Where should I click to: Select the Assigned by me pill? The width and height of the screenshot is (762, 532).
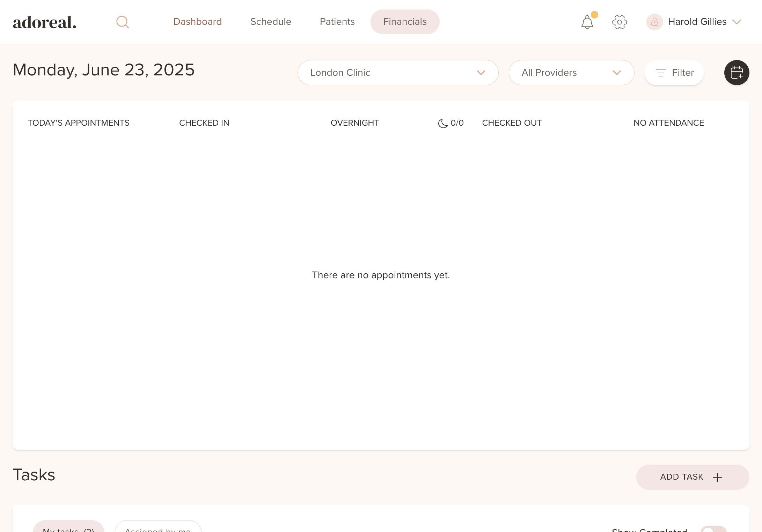pyautogui.click(x=158, y=529)
